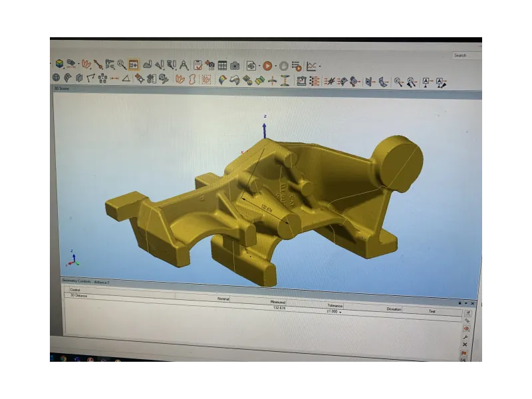Click the globe icon in second toolbar row
Image resolution: width=532 pixels, height=399 pixels.
[56, 78]
